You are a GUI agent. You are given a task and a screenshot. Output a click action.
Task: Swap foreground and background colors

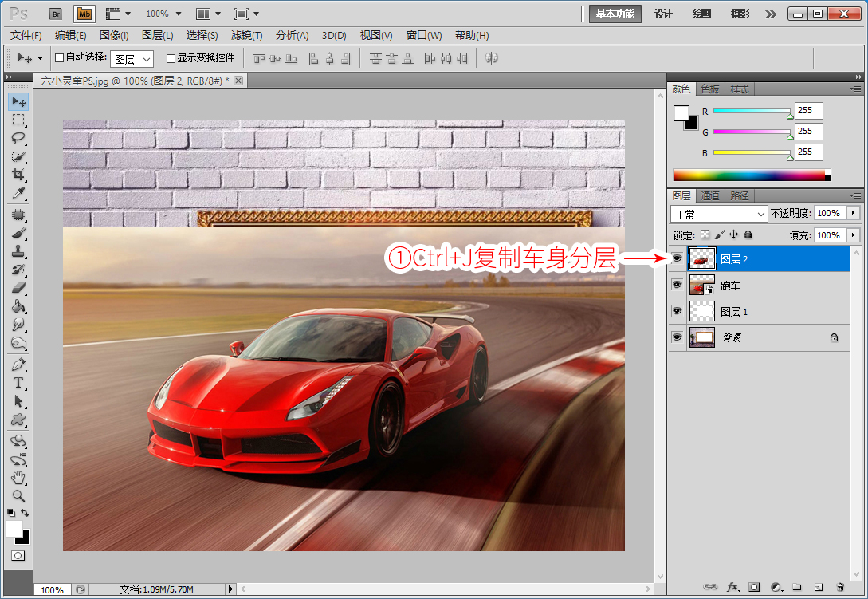pos(25,513)
